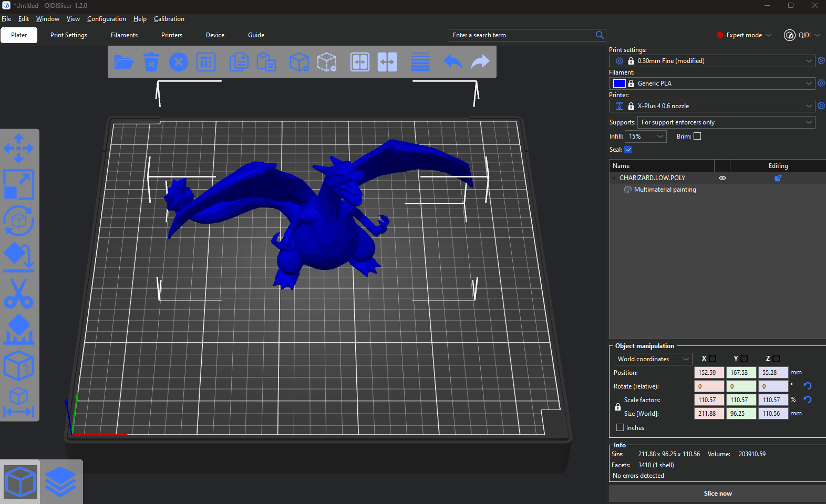Click the Arrange grid icon

[x=206, y=62]
